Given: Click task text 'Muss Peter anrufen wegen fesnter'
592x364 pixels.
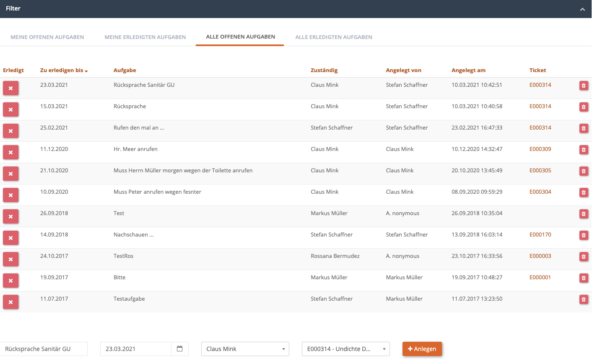Looking at the screenshot, I should (x=157, y=192).
